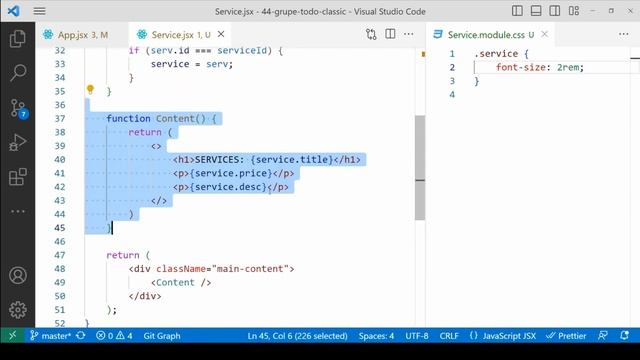Image resolution: width=640 pixels, height=360 pixels.
Task: Open changes compare icon for Service.jsx
Action: [371, 34]
